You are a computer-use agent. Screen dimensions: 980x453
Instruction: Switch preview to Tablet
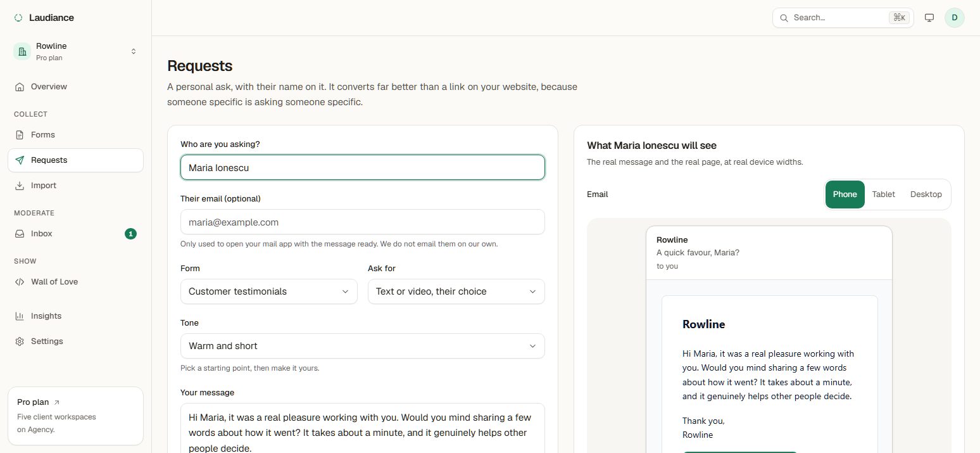pyautogui.click(x=883, y=195)
